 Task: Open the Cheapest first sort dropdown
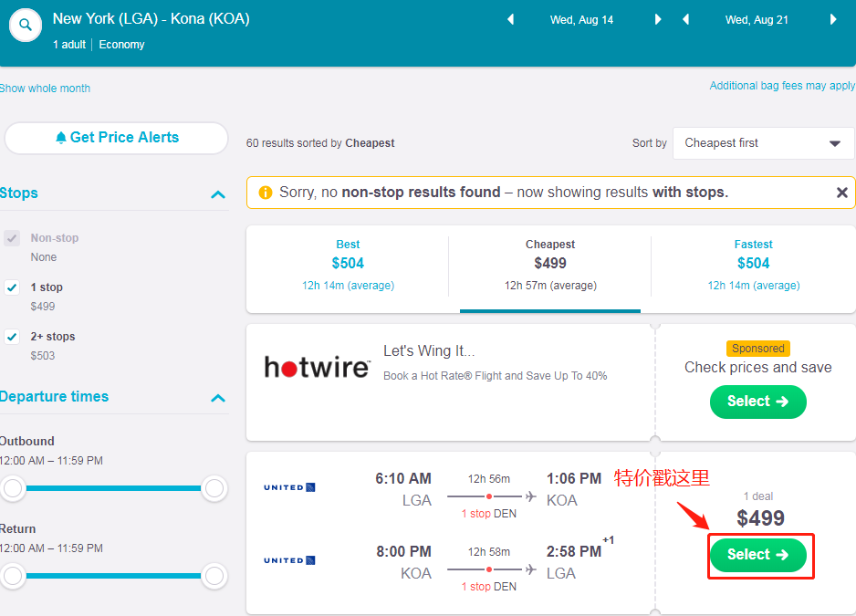point(763,143)
